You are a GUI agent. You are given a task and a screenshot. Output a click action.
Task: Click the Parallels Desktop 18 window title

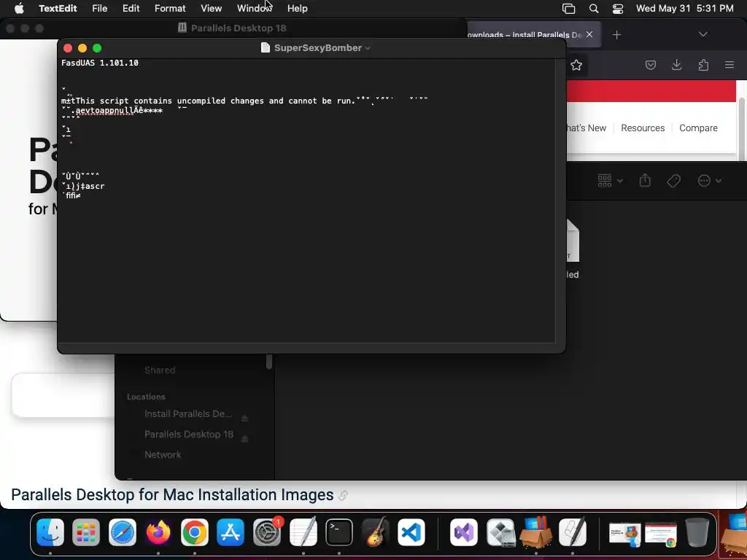pyautogui.click(x=239, y=28)
